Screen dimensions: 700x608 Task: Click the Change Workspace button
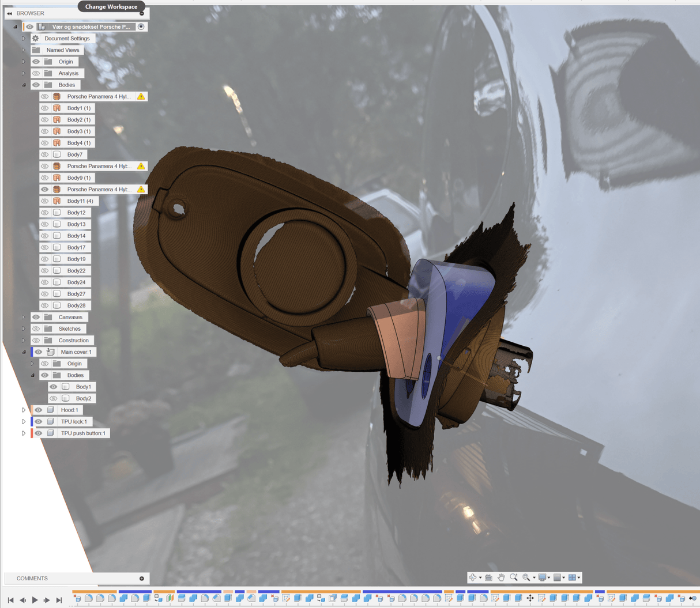(x=111, y=7)
